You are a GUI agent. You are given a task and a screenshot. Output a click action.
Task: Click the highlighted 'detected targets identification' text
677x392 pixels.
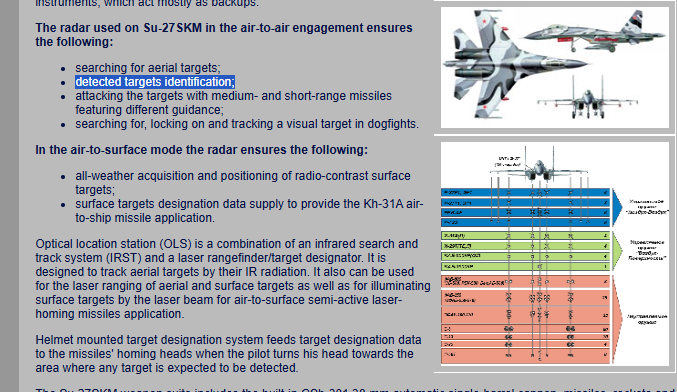pyautogui.click(x=155, y=82)
